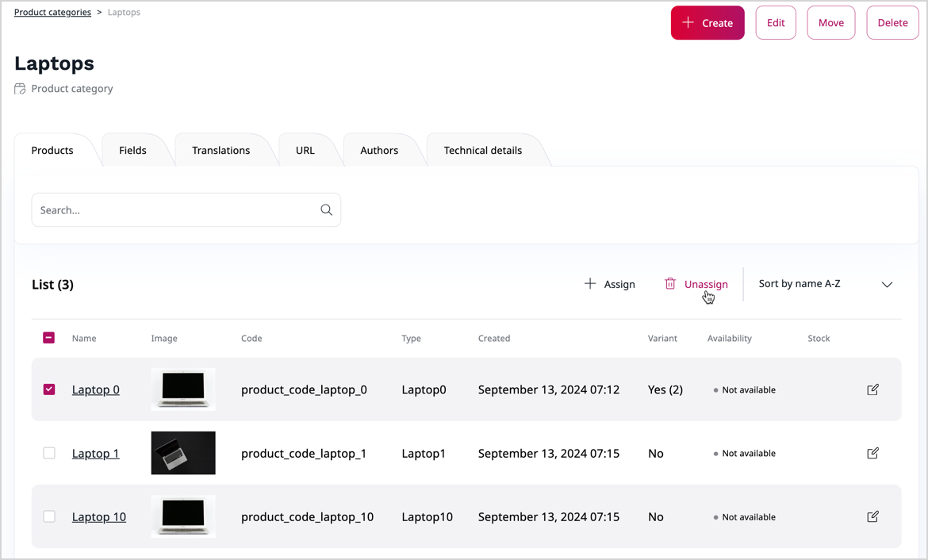Open the Laptop 10 product link

[x=99, y=517]
